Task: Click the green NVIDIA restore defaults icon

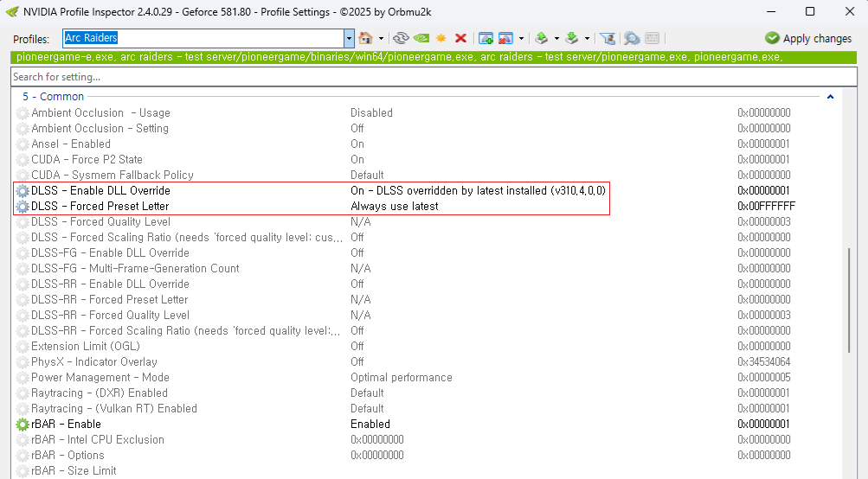Action: [421, 38]
